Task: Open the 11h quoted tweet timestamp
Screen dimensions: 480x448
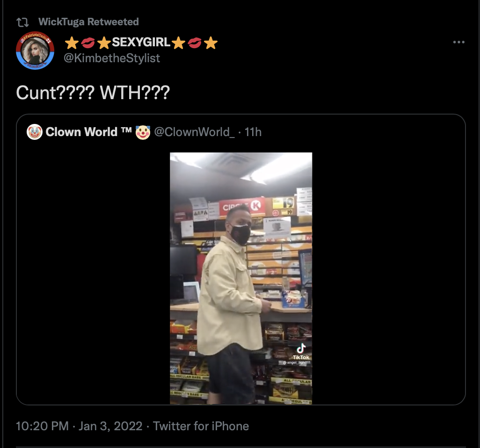Action: (x=253, y=132)
